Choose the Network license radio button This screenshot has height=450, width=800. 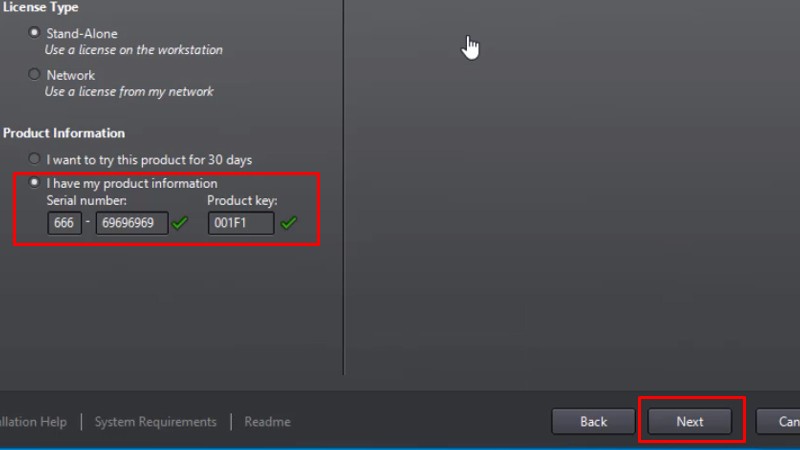click(x=35, y=75)
